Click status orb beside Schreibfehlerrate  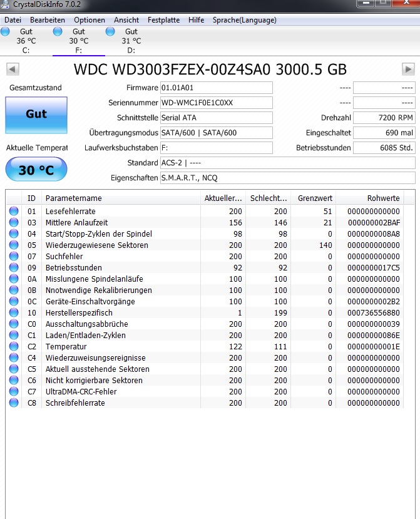pyautogui.click(x=14, y=403)
